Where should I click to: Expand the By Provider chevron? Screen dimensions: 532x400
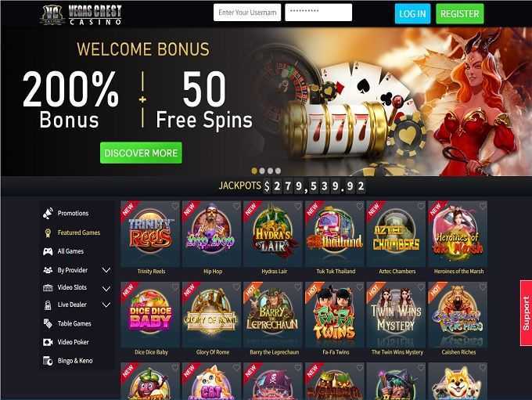pos(106,270)
